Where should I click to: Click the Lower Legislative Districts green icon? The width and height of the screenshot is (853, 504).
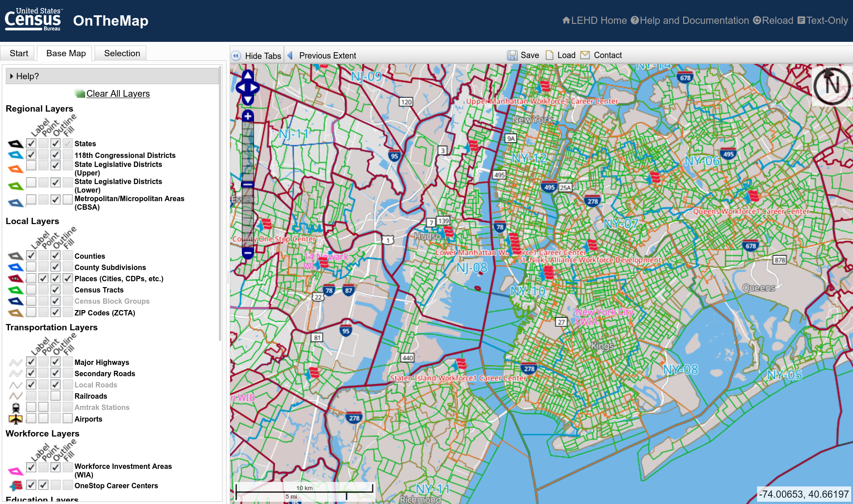point(15,186)
